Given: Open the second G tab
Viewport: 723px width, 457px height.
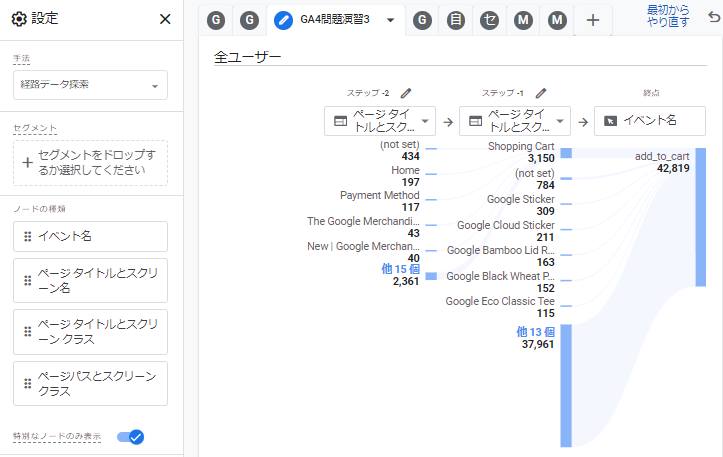Looking at the screenshot, I should 249,20.
